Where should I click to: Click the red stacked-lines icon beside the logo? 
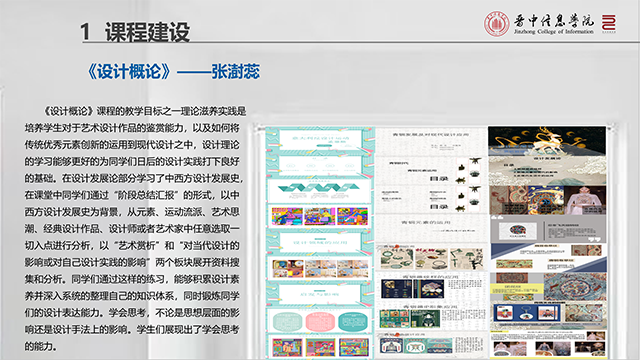[609, 23]
